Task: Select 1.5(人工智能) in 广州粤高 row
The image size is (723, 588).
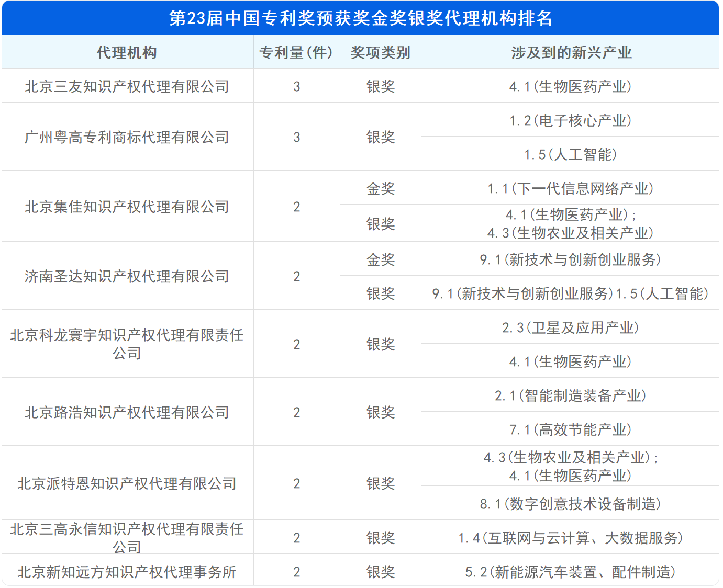Action: coord(570,154)
